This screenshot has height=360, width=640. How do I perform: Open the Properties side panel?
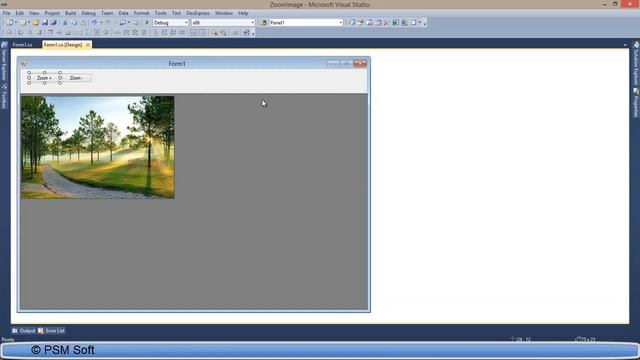click(x=636, y=103)
